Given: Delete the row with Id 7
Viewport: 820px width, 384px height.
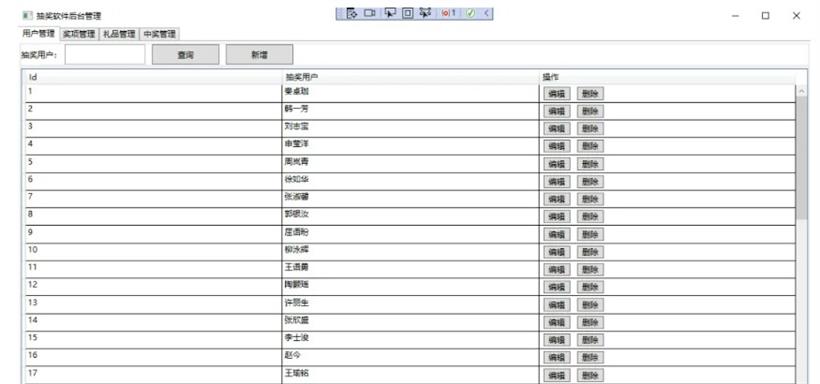Looking at the screenshot, I should [590, 199].
